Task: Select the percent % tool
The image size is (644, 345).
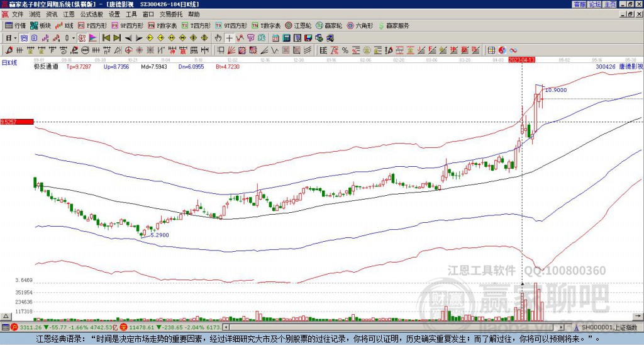Action: pyautogui.click(x=345, y=50)
